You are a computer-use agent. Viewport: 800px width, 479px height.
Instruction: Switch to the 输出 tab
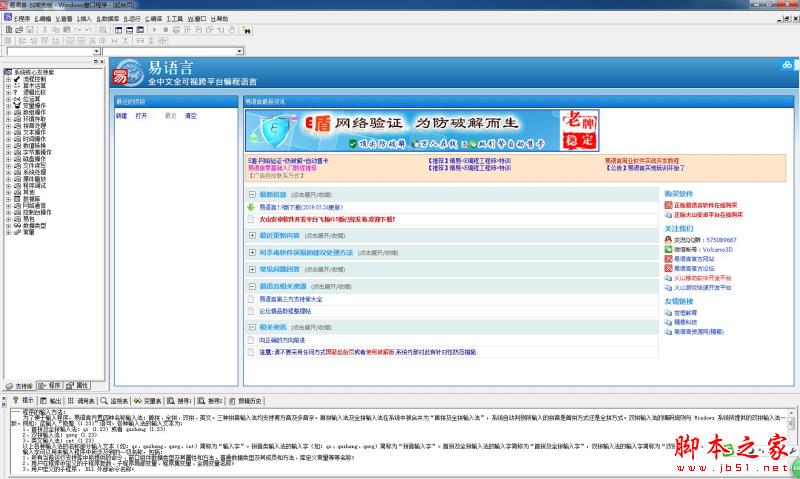[51, 400]
